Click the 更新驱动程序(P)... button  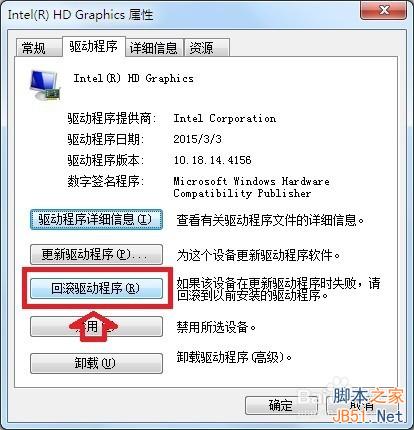(96, 255)
